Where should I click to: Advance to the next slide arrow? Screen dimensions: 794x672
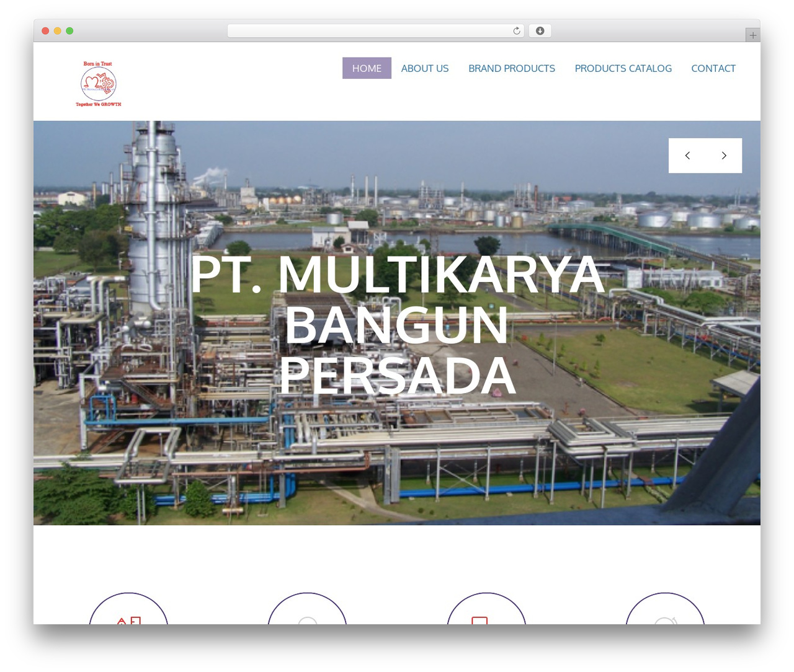pos(724,156)
